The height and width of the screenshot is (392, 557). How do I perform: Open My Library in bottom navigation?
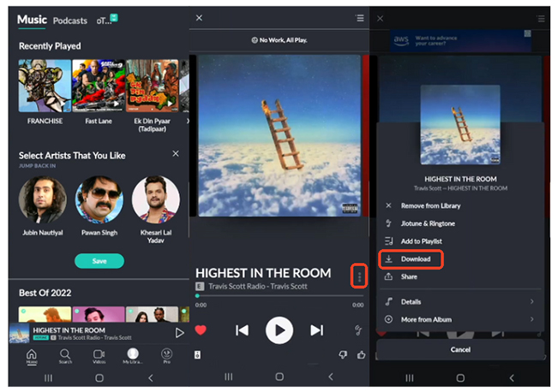(x=133, y=355)
